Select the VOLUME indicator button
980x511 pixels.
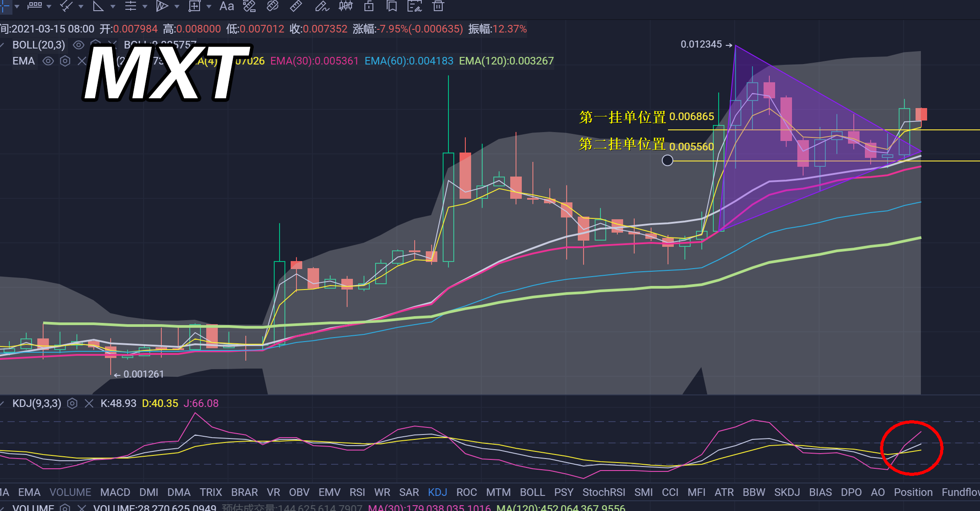70,492
